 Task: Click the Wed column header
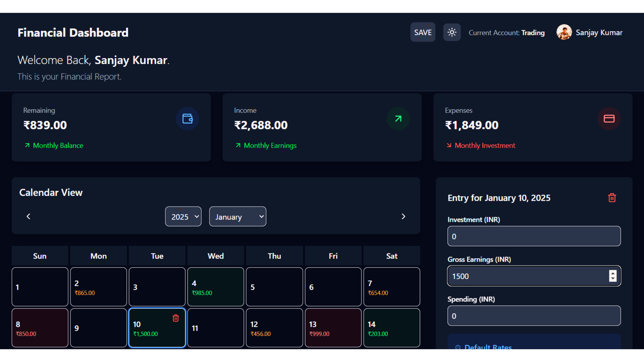pyautogui.click(x=216, y=256)
